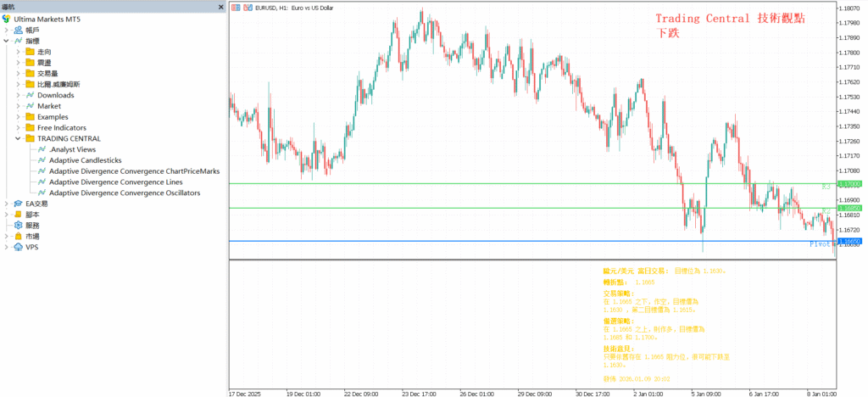Click icon beside Adaptive Divergence Convergence Lines

coord(42,182)
